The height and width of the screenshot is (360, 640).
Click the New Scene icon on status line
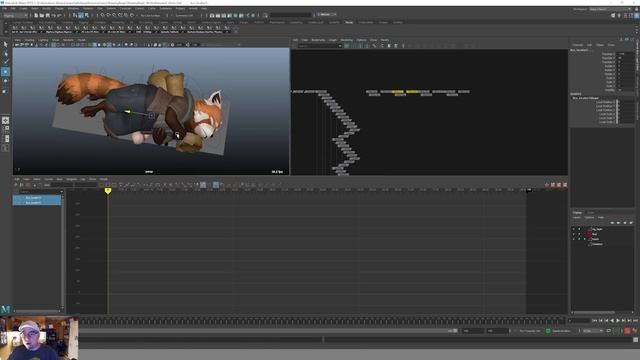(36, 16)
